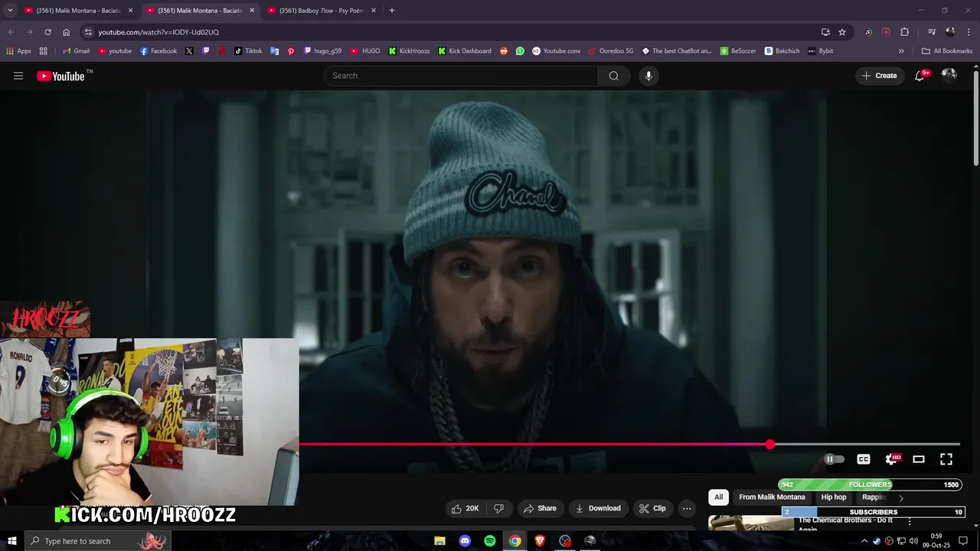The image size is (980, 551).
Task: Click the Clip button
Action: pos(652,508)
